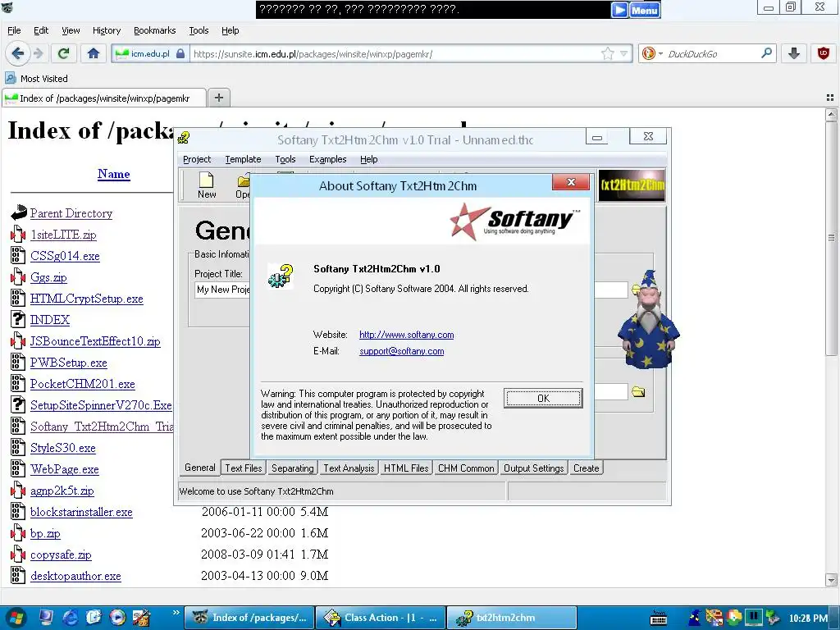Screen dimensions: 840x630
Task: Click the Parent Directory back-arrow icon
Action: (x=19, y=213)
